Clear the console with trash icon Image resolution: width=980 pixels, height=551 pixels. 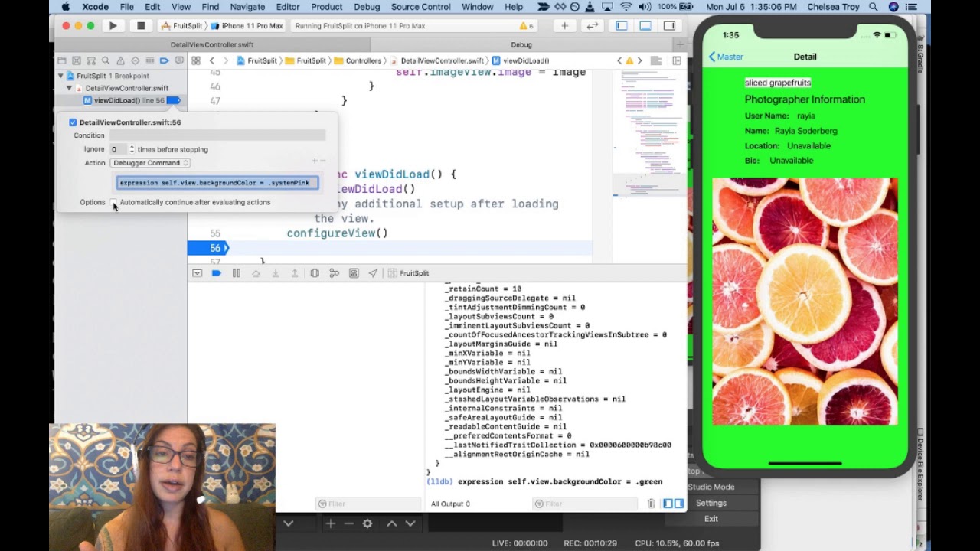pyautogui.click(x=651, y=504)
